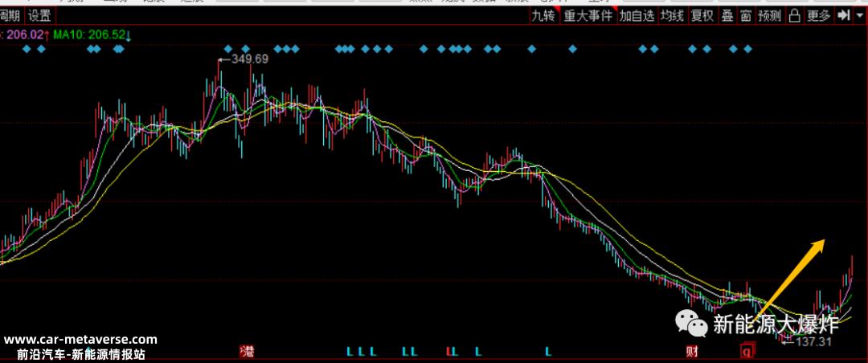The height and width of the screenshot is (363, 868).
Task: Click the leftmost blue diamond event marker
Action: click(x=26, y=49)
